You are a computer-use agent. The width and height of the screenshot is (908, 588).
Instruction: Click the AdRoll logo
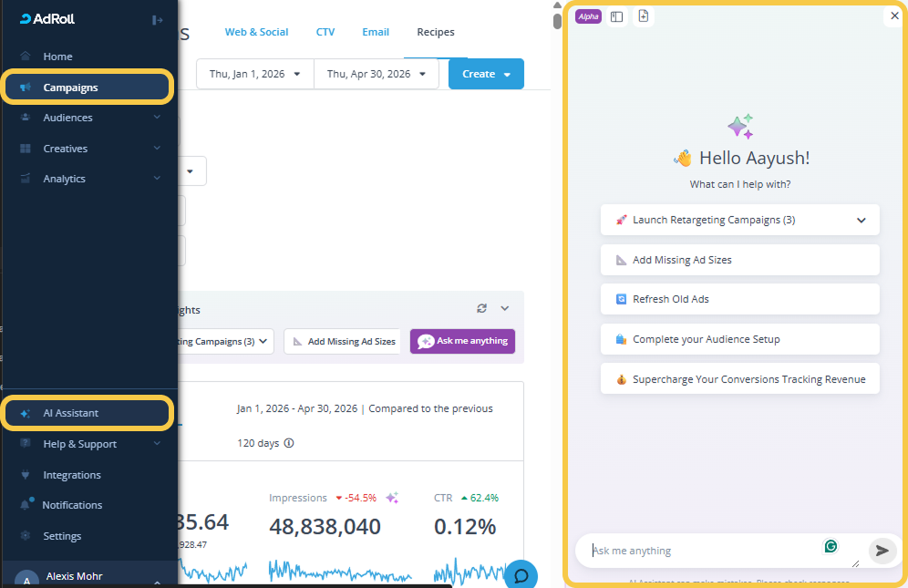tap(47, 19)
